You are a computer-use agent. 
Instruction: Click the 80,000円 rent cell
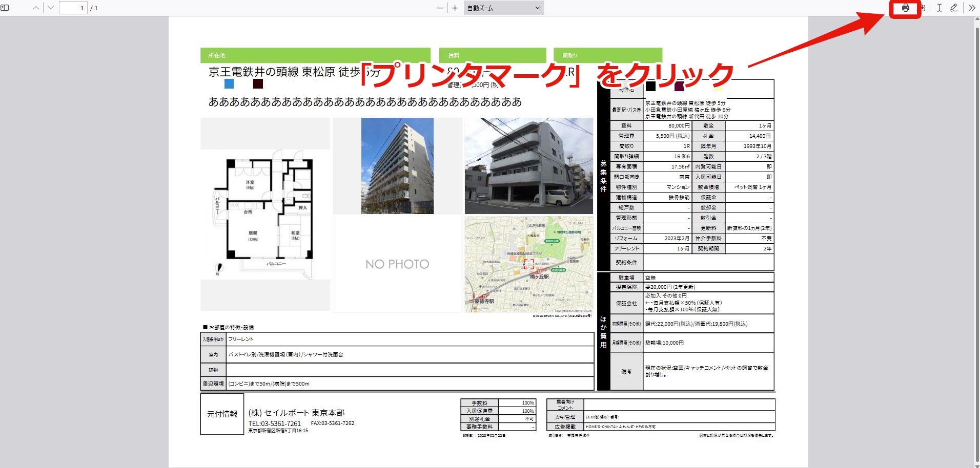click(667, 125)
